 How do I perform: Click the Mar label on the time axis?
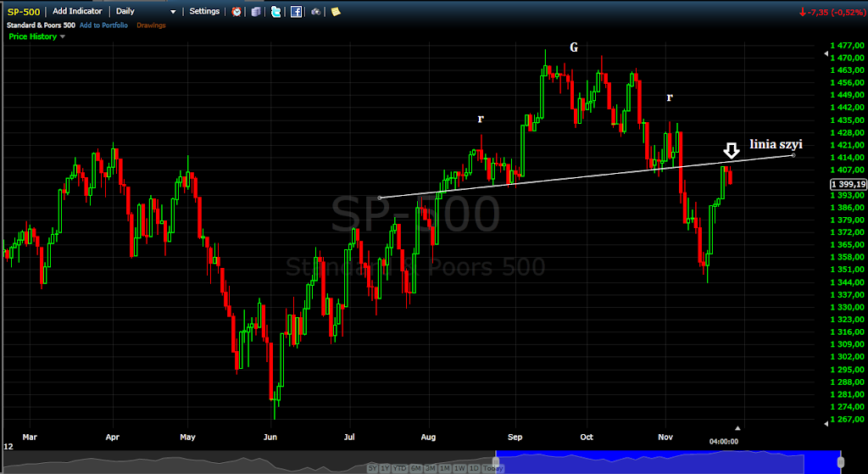point(30,437)
